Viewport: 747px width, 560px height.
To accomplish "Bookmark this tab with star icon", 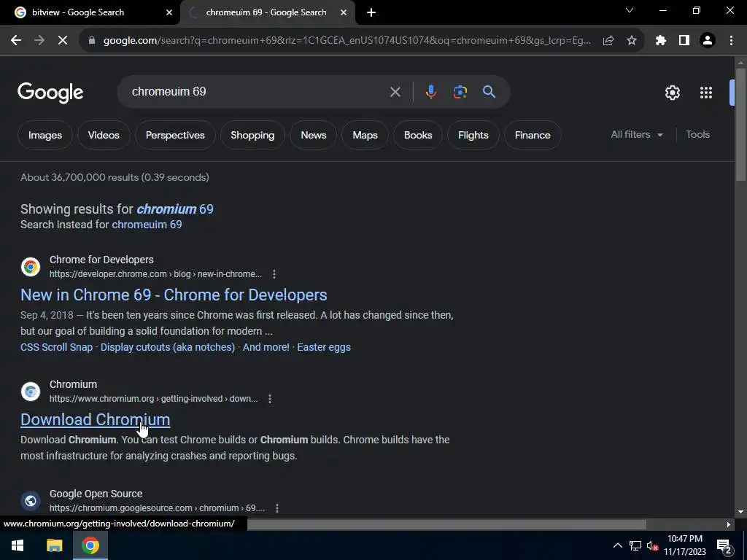I will (632, 41).
